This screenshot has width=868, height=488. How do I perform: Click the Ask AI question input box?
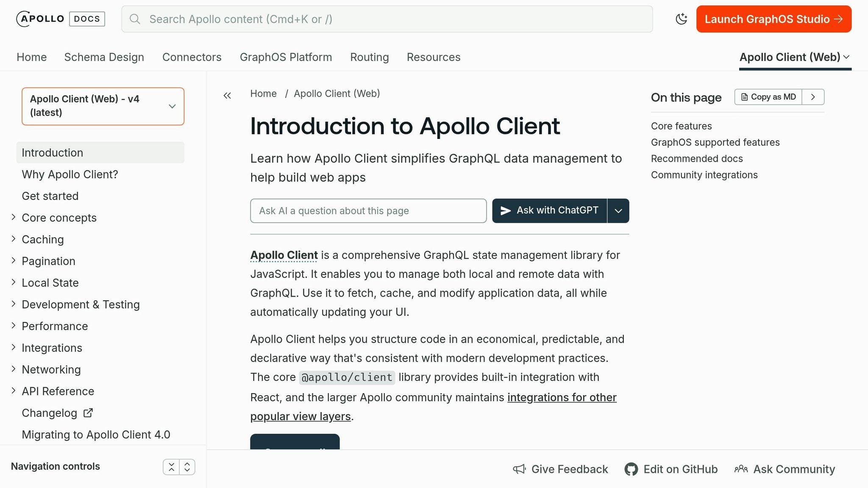368,211
